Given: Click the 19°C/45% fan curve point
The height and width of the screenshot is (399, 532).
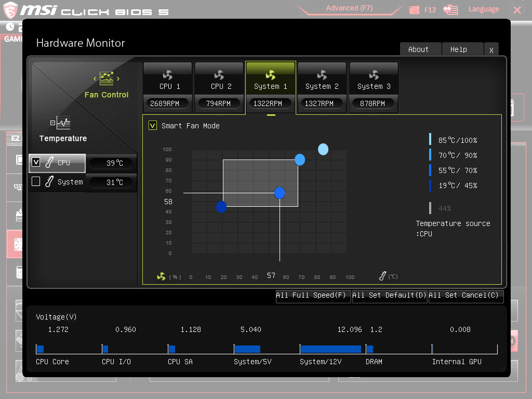Looking at the screenshot, I should [x=221, y=207].
